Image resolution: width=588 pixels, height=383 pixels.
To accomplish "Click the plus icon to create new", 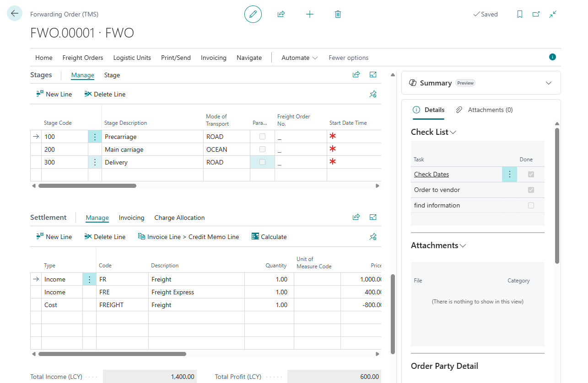I will pyautogui.click(x=310, y=14).
